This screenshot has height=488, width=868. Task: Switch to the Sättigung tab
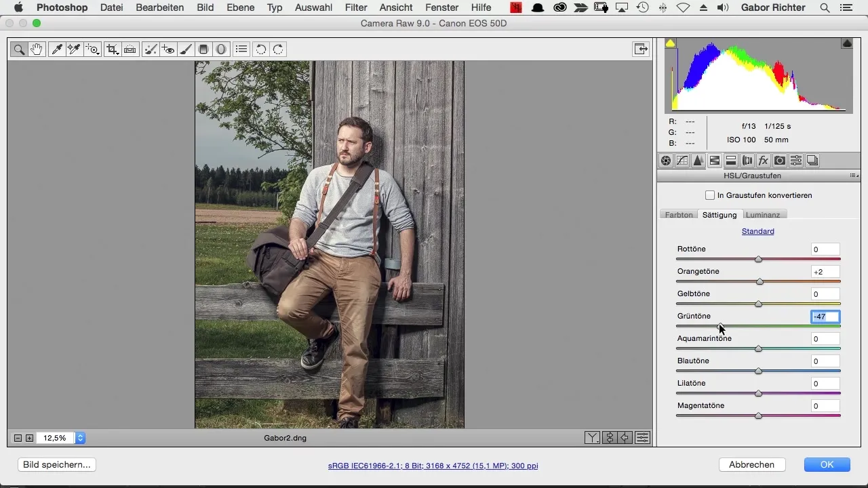click(719, 215)
